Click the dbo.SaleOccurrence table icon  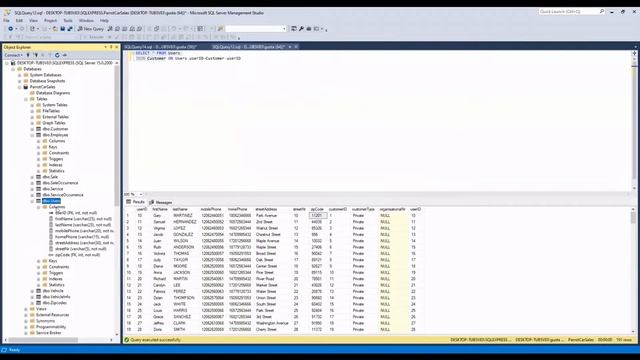coord(38,183)
